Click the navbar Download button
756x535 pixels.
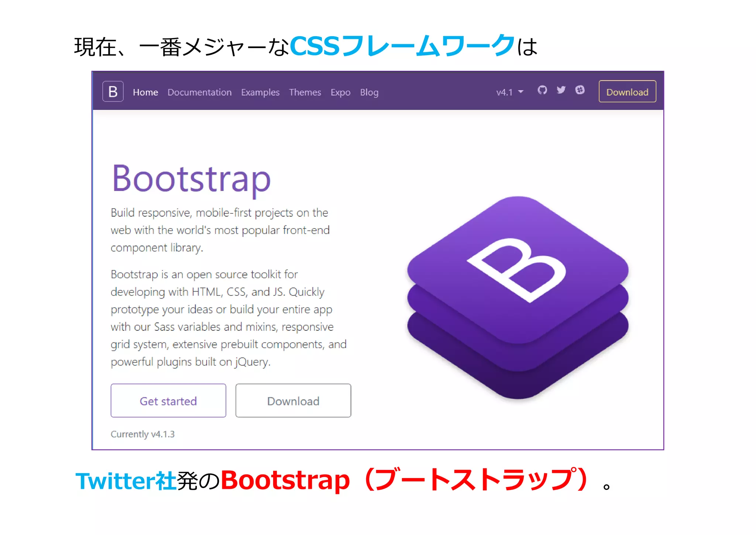(627, 91)
